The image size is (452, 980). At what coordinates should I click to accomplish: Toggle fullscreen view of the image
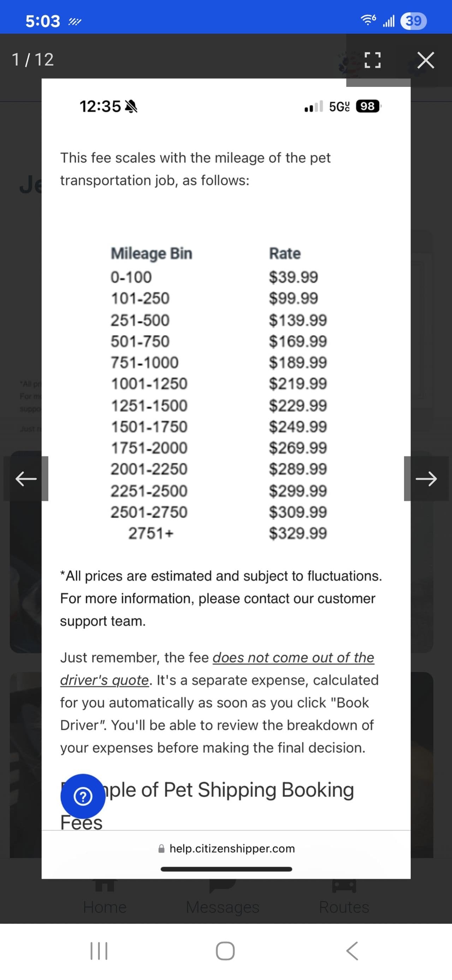click(x=373, y=60)
